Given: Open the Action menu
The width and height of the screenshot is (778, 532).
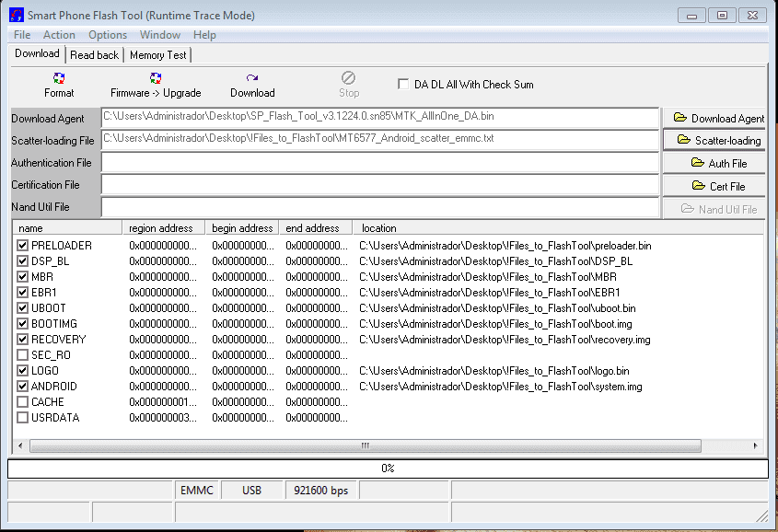Looking at the screenshot, I should pyautogui.click(x=59, y=35).
